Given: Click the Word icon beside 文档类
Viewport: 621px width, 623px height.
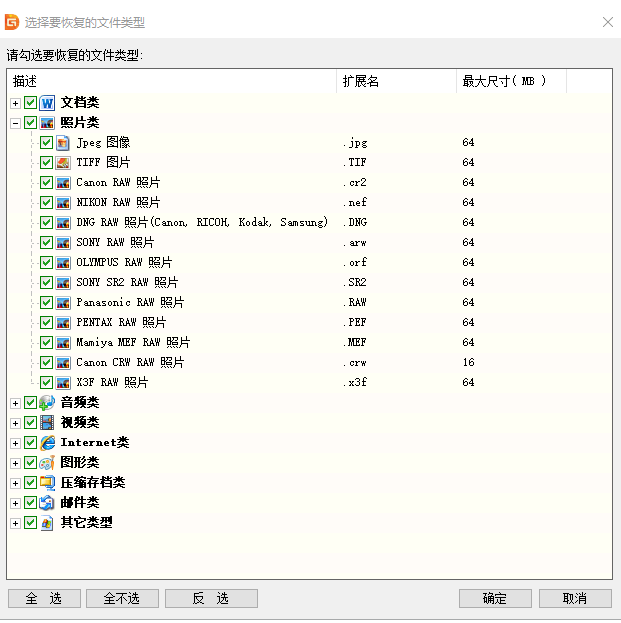Looking at the screenshot, I should tap(47, 103).
